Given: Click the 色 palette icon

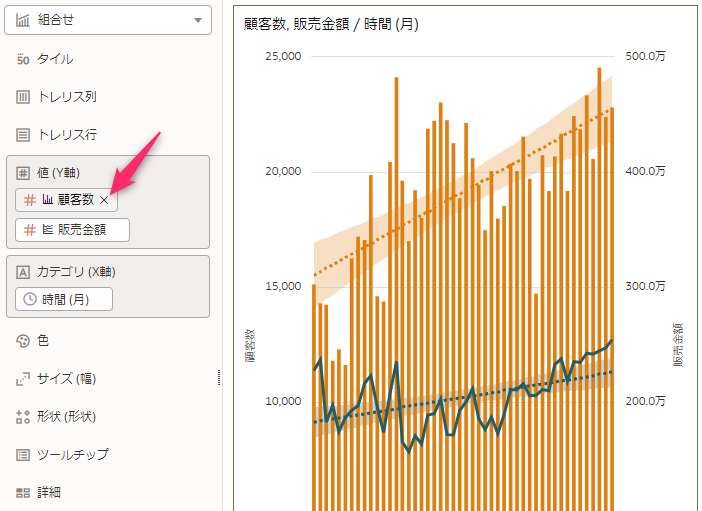Looking at the screenshot, I should point(23,341).
